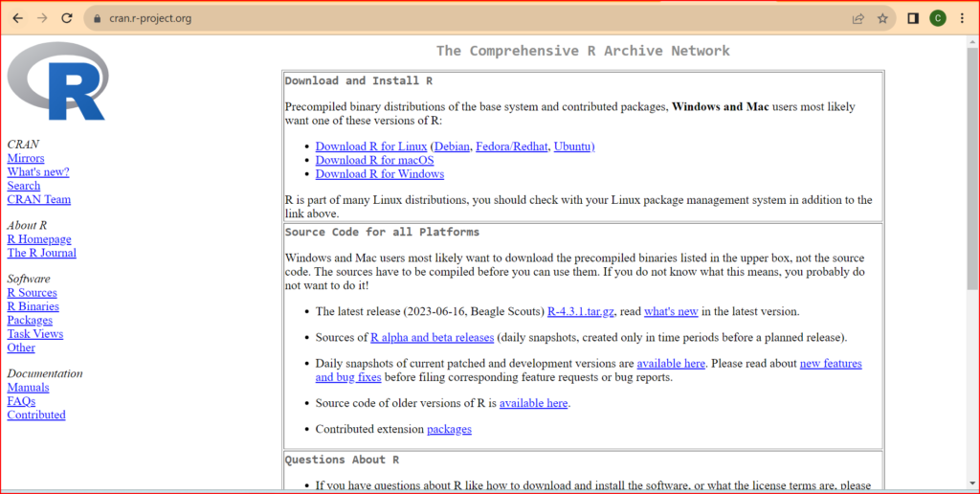Image resolution: width=980 pixels, height=494 pixels.
Task: Click the scrollbar up arrow
Action: pyautogui.click(x=973, y=42)
